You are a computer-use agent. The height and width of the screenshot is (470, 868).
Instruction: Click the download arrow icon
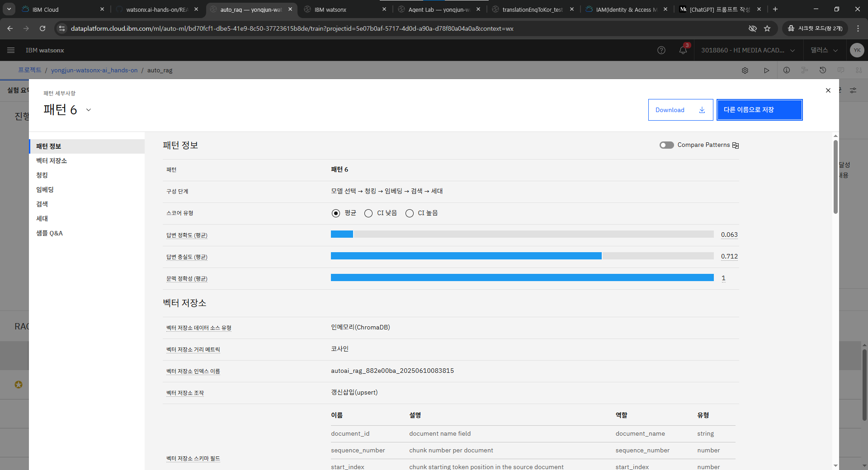tap(702, 110)
